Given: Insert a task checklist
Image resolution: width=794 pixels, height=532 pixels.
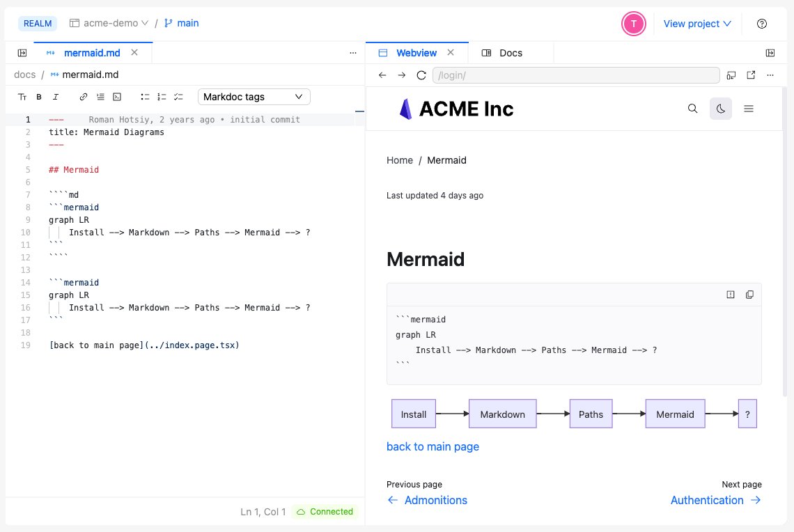Looking at the screenshot, I should coord(178,97).
